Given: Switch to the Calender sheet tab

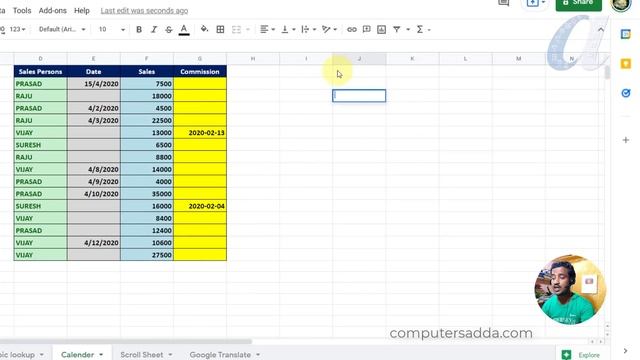Looking at the screenshot, I should tap(77, 354).
